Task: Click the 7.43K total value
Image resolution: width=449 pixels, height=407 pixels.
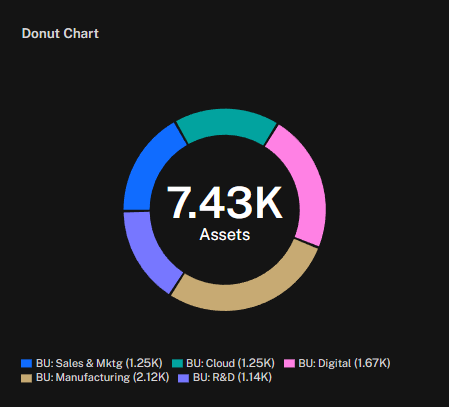Action: click(x=224, y=203)
